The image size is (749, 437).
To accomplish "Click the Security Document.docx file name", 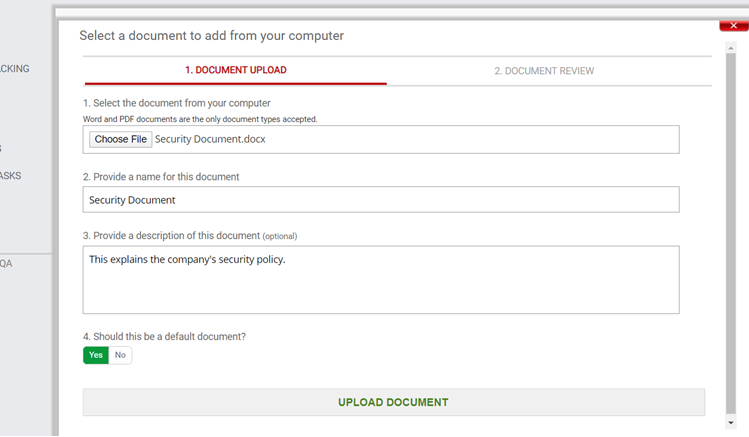I will [x=210, y=139].
